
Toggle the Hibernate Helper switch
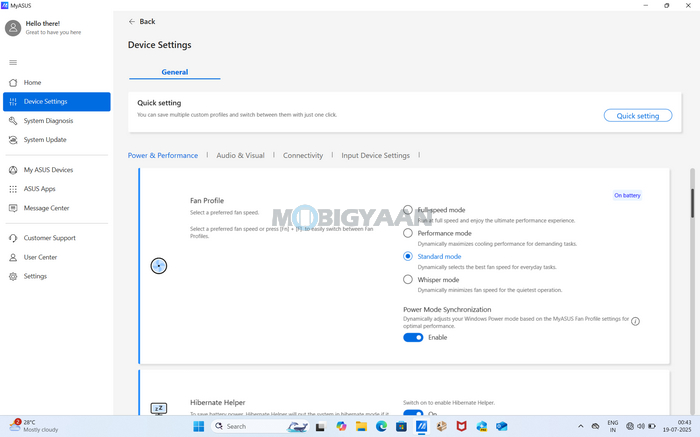click(x=413, y=413)
